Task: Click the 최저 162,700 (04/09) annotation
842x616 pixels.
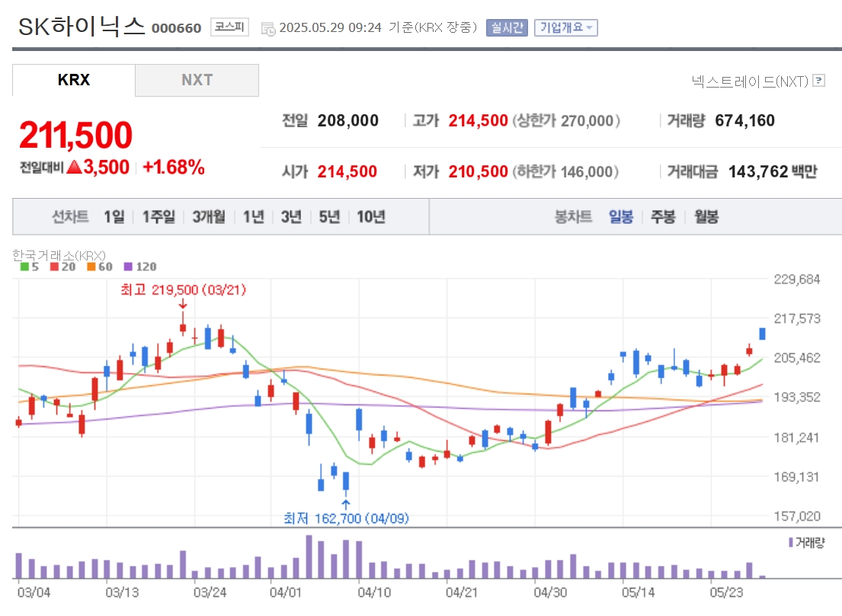Action: 347,519
